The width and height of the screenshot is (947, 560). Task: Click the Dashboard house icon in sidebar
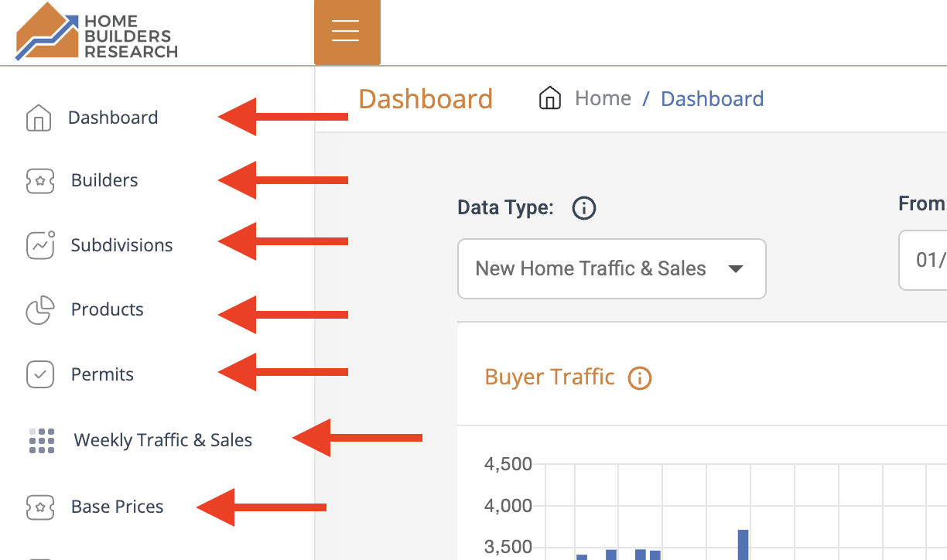(39, 117)
